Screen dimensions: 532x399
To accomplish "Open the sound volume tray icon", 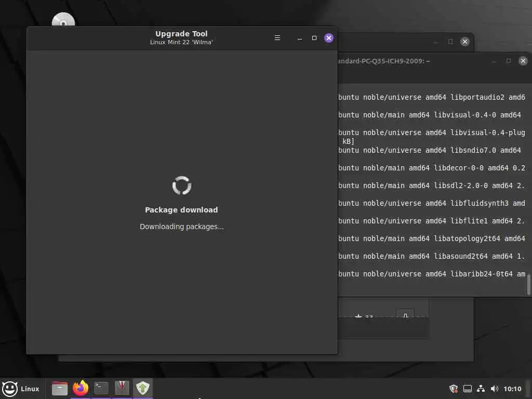I will tap(495, 389).
